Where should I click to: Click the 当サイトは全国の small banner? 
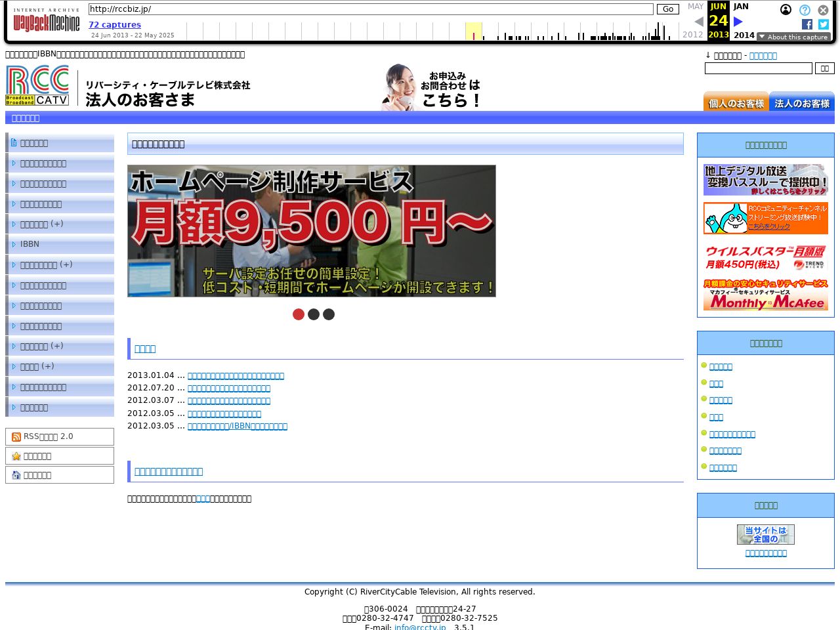(766, 534)
